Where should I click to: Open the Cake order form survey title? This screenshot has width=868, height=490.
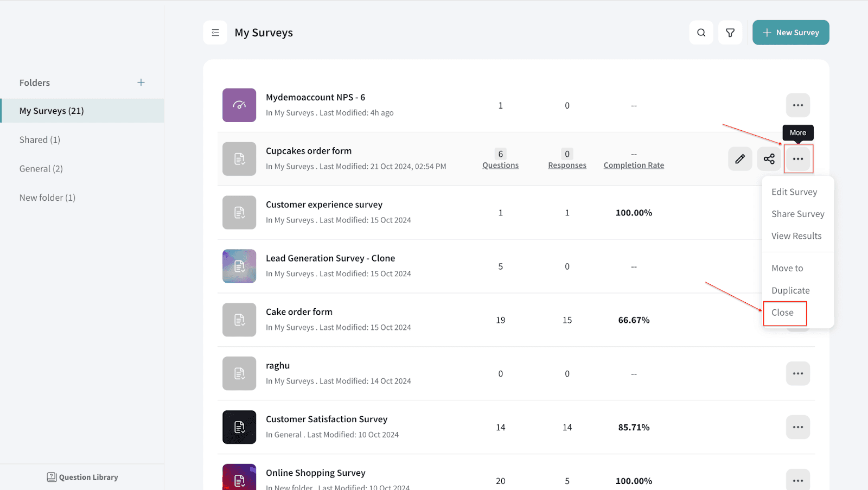[x=299, y=312]
